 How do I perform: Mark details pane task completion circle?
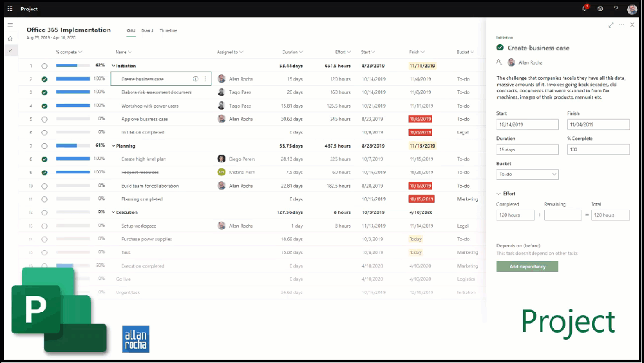click(x=500, y=48)
